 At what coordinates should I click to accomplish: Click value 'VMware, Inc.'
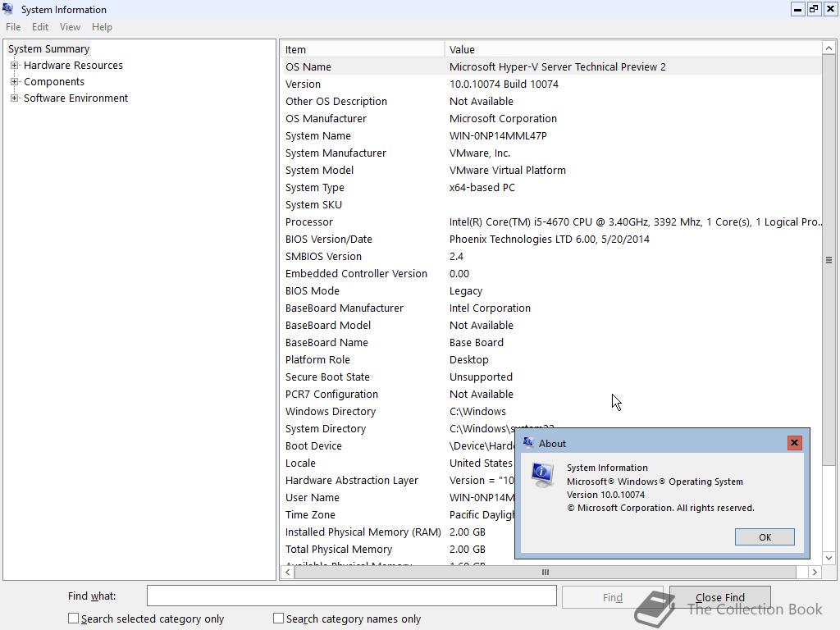479,153
